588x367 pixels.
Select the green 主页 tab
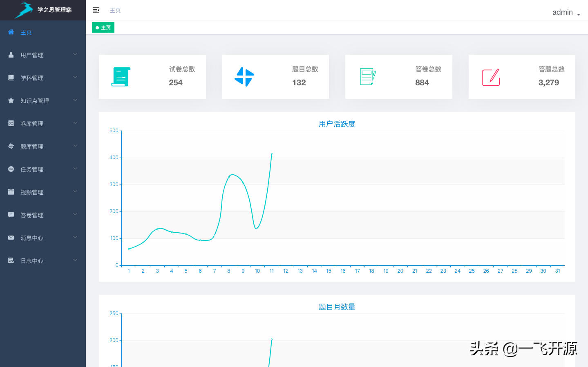click(x=103, y=28)
